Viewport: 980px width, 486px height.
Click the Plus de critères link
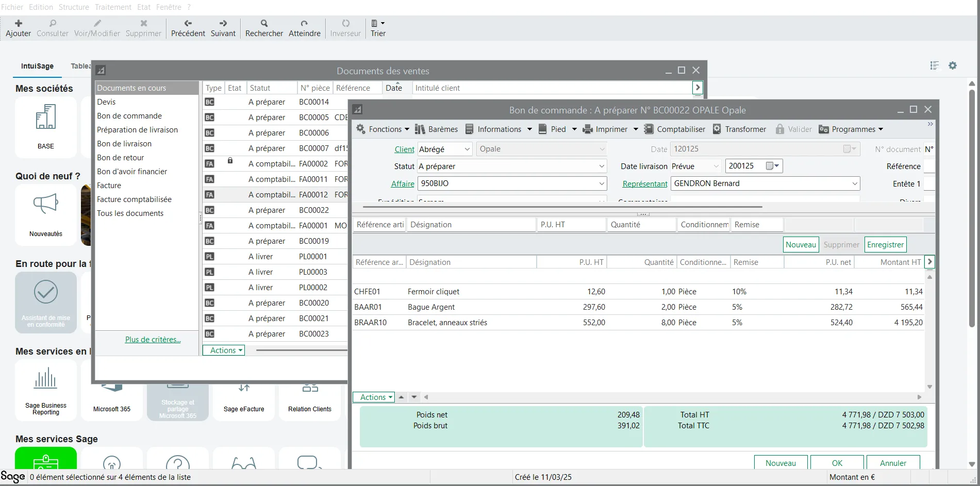(x=153, y=340)
